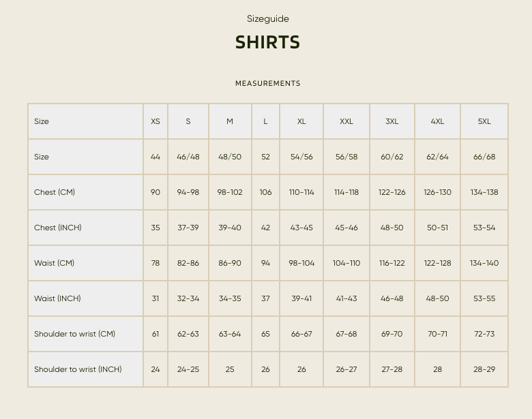Select the 98-102 chest cell
This screenshot has height=419, width=532.
[x=230, y=193]
